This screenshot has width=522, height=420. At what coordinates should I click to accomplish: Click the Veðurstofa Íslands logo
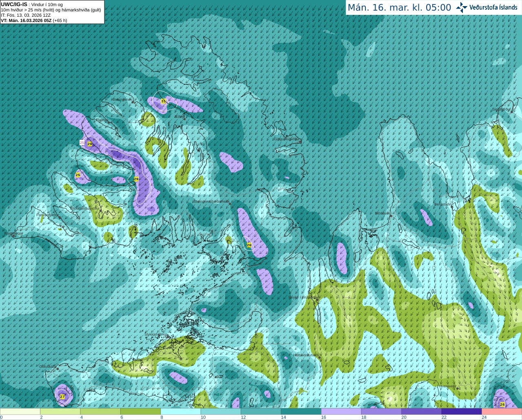487,7
